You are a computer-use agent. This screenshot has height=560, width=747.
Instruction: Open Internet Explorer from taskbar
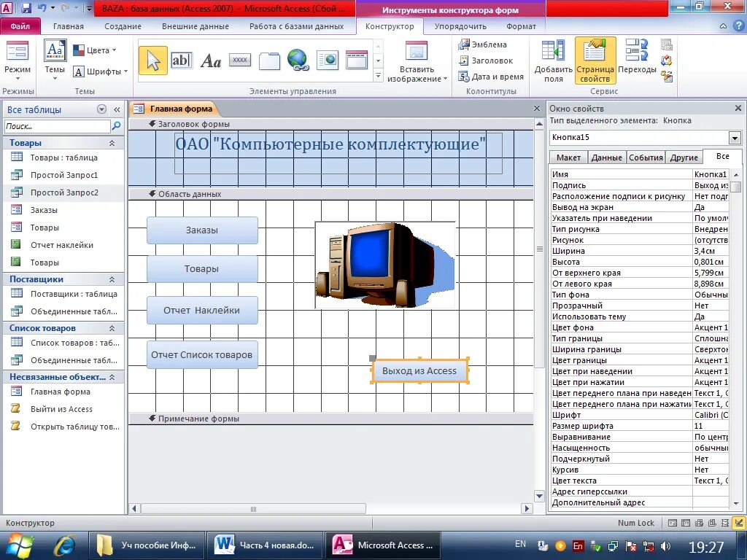point(64,545)
